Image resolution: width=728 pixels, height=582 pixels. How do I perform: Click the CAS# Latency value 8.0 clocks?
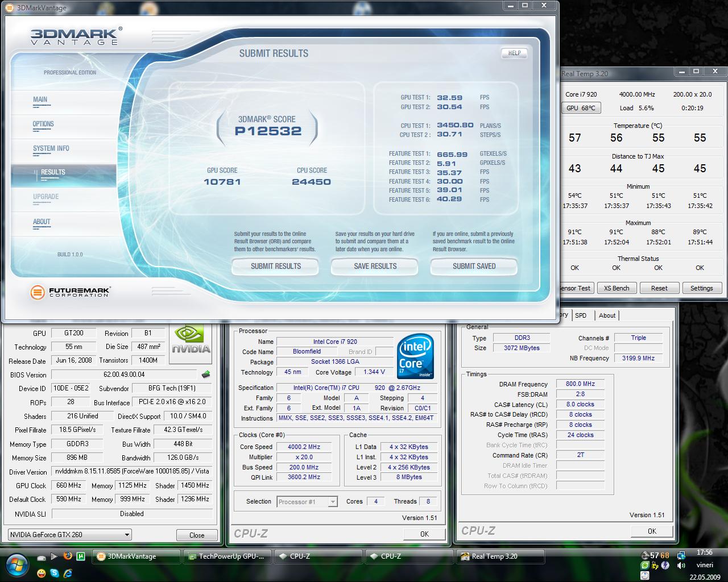[580, 405]
